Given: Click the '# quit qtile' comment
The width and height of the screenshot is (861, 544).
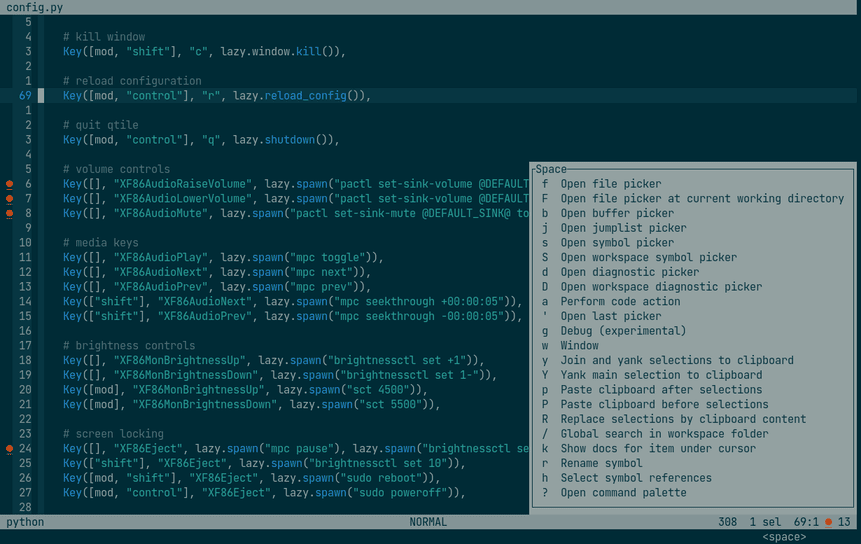Looking at the screenshot, I should click(x=100, y=125).
